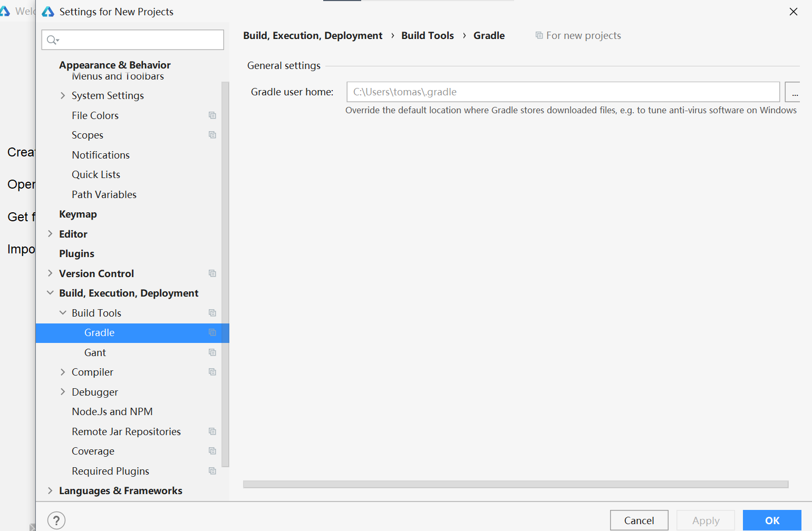Click the project-level icon beside Coverage

(x=212, y=451)
